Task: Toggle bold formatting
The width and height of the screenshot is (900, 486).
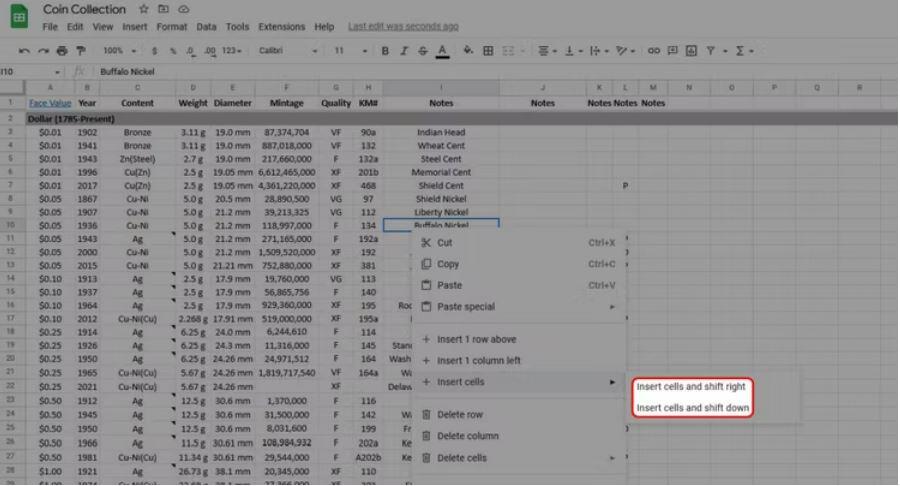Action: click(386, 50)
